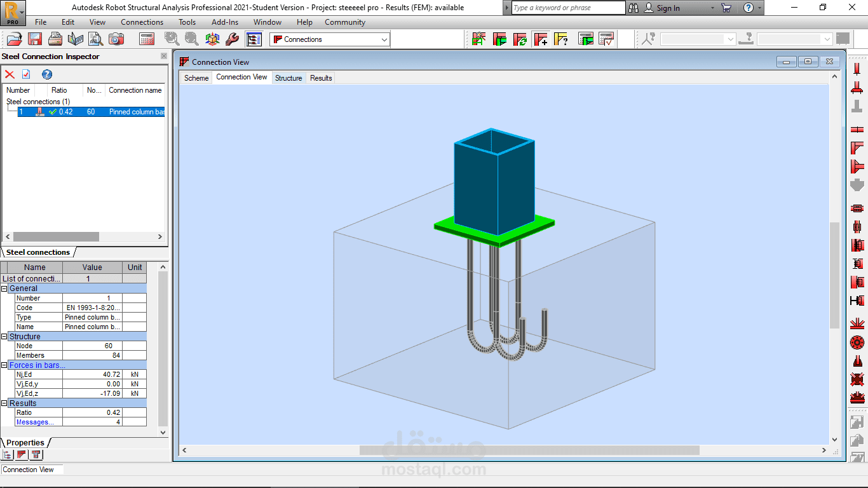Click the Nj,Ed value 40.72
Image resolution: width=868 pixels, height=488 pixels.
tap(92, 375)
